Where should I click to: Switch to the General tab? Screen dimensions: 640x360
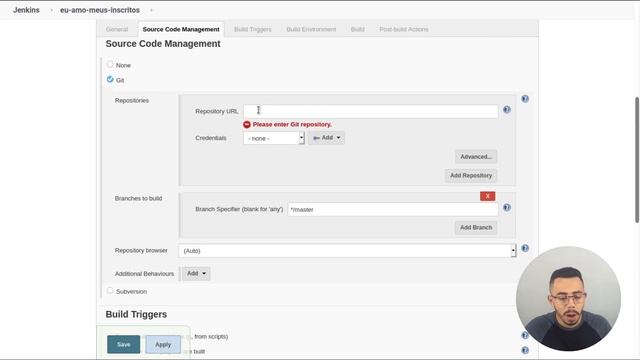pyautogui.click(x=117, y=29)
